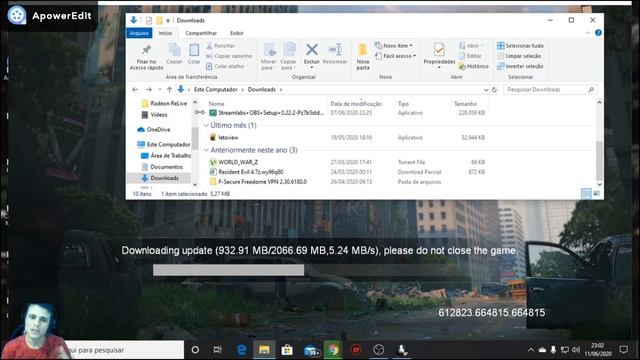Click the Colar paste icon

(194, 53)
